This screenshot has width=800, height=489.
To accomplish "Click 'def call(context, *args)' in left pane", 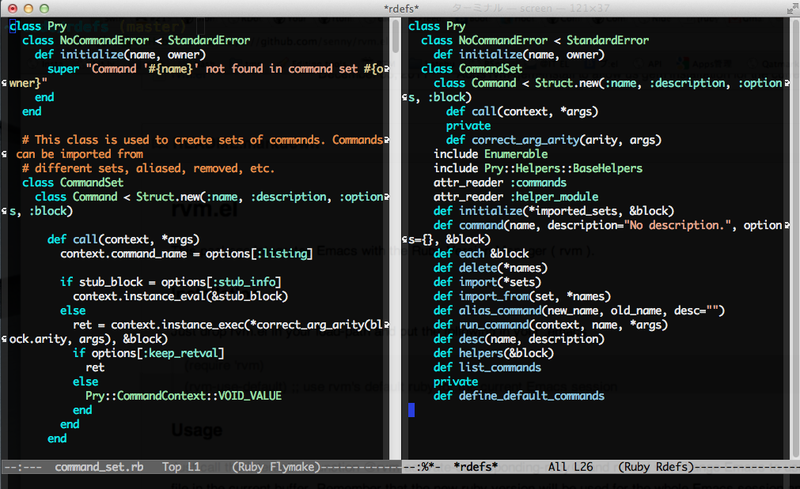I will 123,239.
